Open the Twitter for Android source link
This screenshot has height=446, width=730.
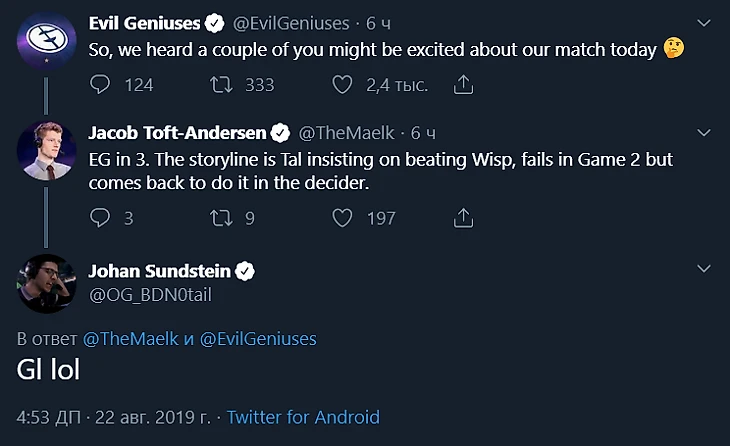pyautogui.click(x=303, y=417)
